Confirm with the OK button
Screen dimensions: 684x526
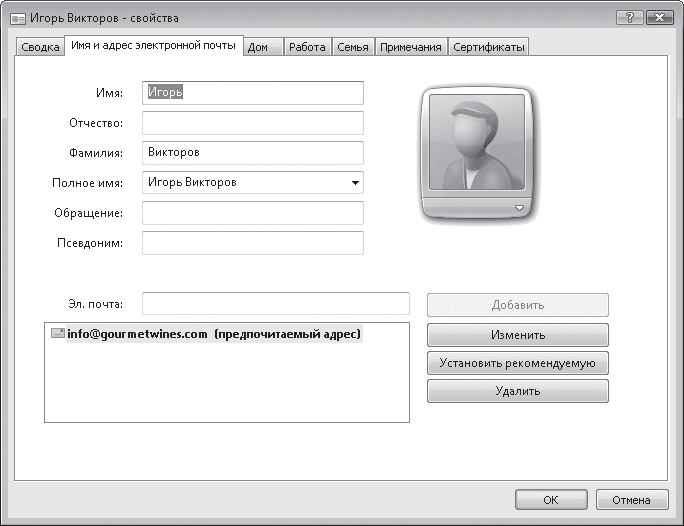[x=551, y=500]
